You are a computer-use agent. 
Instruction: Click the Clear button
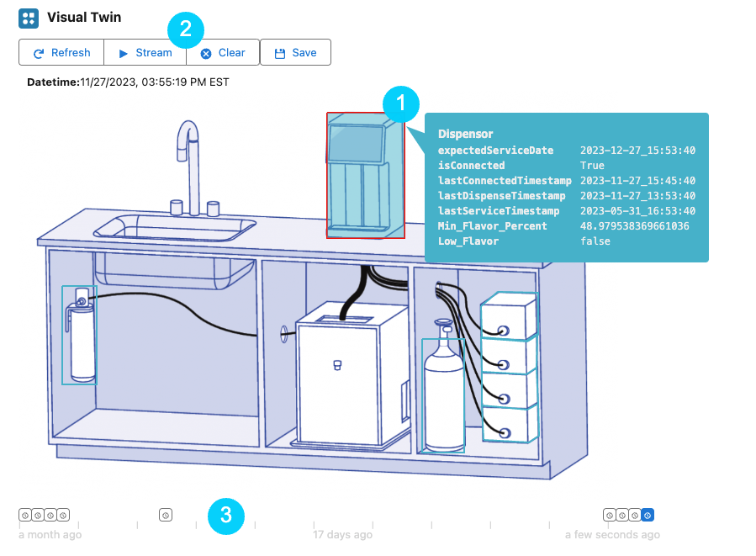pyautogui.click(x=223, y=52)
